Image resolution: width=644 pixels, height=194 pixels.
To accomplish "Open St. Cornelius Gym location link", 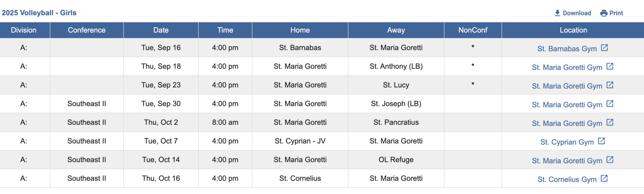I will point(567,179).
